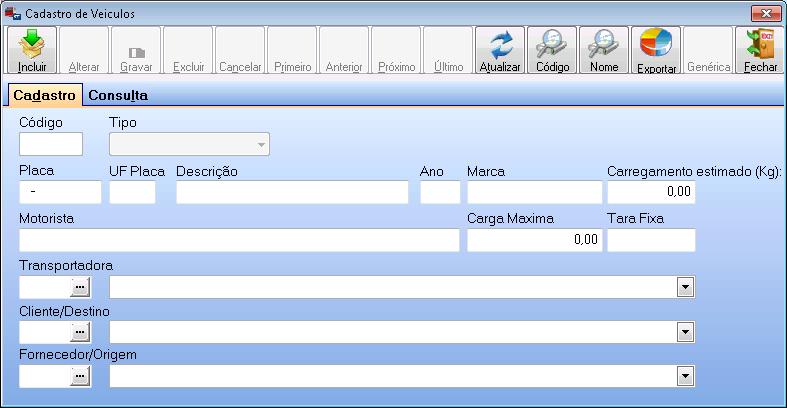Viewport: 787px width, 408px height.
Task: Expand the Transportadora dropdown list
Action: (x=685, y=288)
